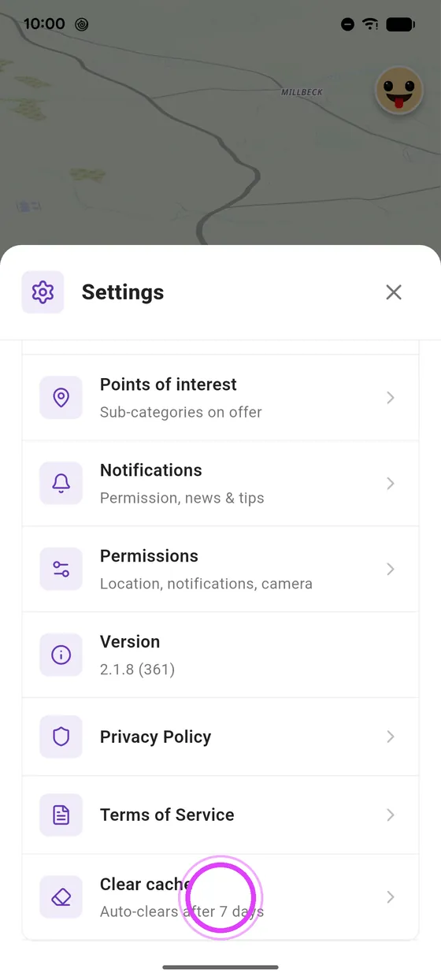Expand Notifications with its chevron arrow
The height and width of the screenshot is (980, 441).
tap(391, 484)
